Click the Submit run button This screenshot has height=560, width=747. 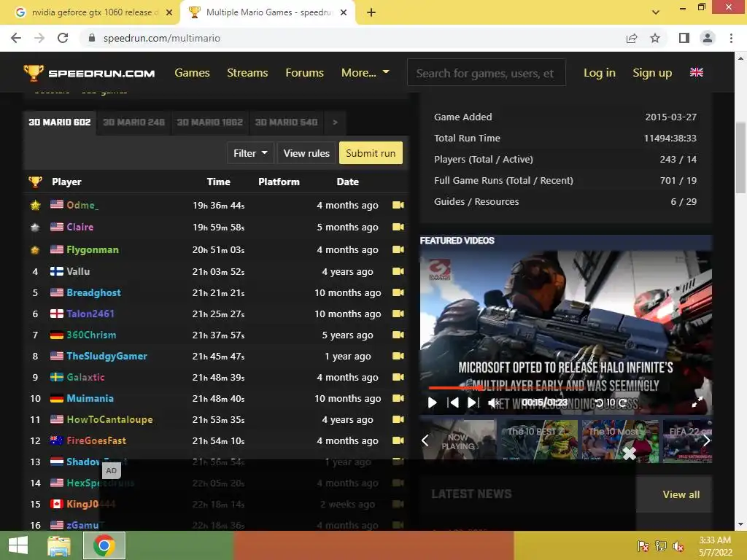pos(371,153)
